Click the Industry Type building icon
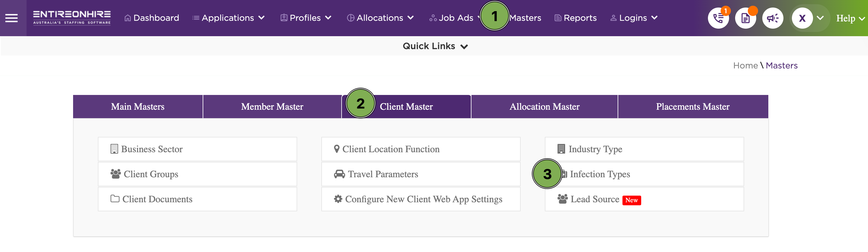 pyautogui.click(x=561, y=149)
